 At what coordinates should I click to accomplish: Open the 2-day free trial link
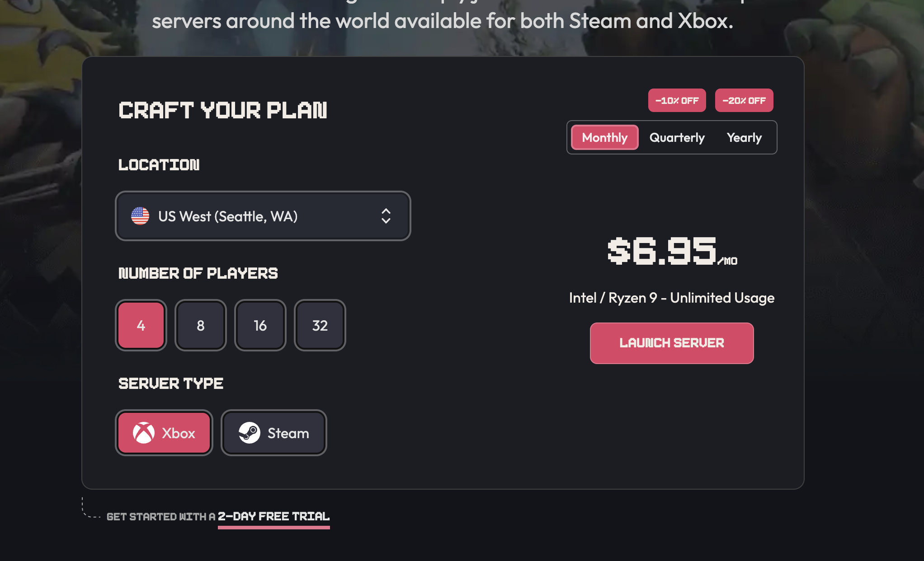[274, 516]
